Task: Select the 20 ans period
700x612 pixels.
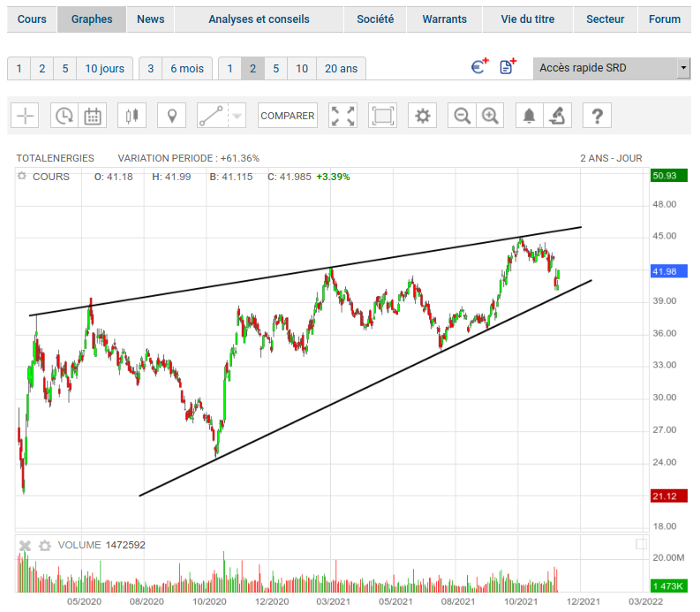Action: pyautogui.click(x=341, y=68)
